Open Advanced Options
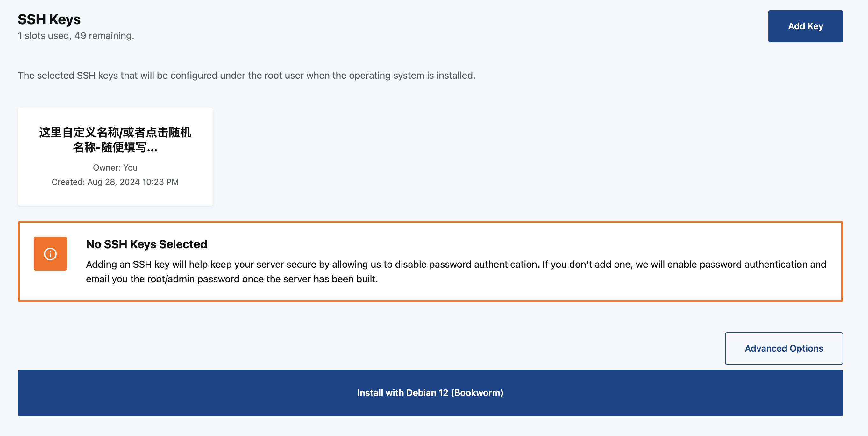The width and height of the screenshot is (868, 436). (x=783, y=348)
